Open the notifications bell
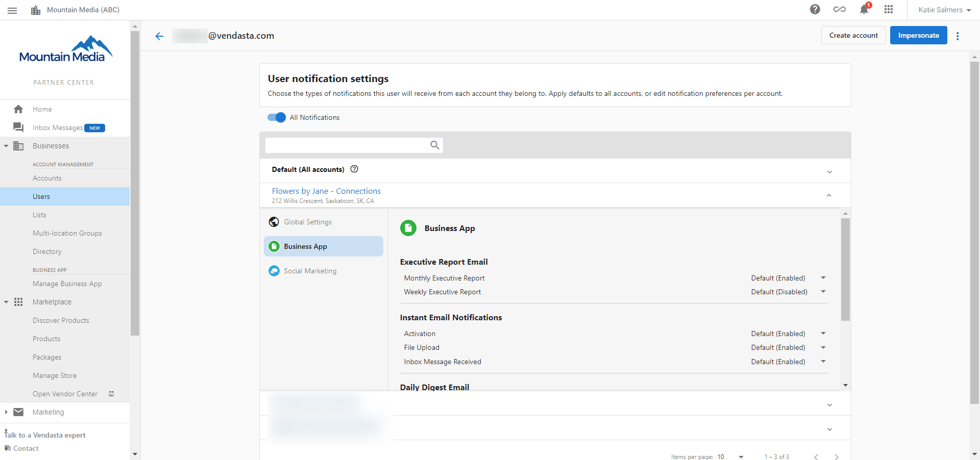The height and width of the screenshot is (460, 980). click(x=864, y=10)
